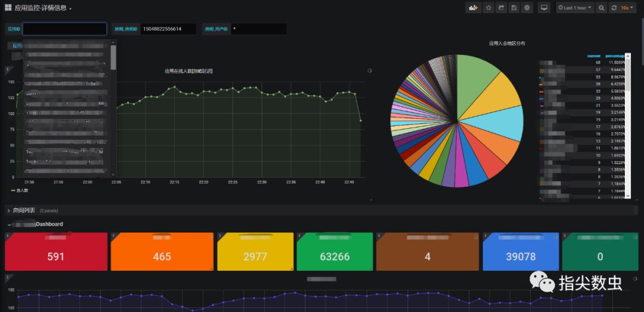Click the info corner of the 2977 panel

click(x=220, y=236)
